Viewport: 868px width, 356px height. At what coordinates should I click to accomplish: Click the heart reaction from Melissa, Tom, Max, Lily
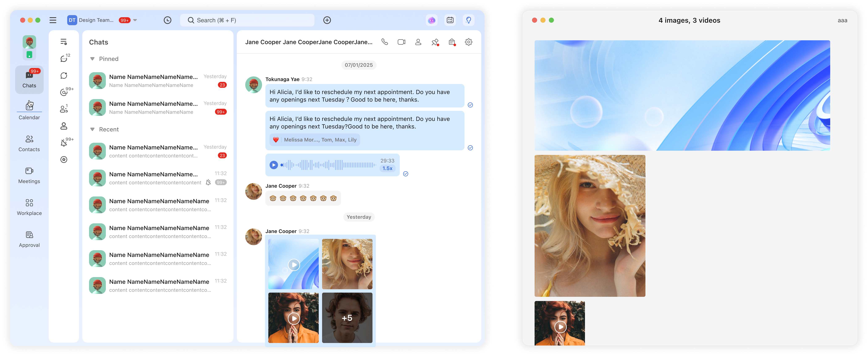[x=276, y=140]
